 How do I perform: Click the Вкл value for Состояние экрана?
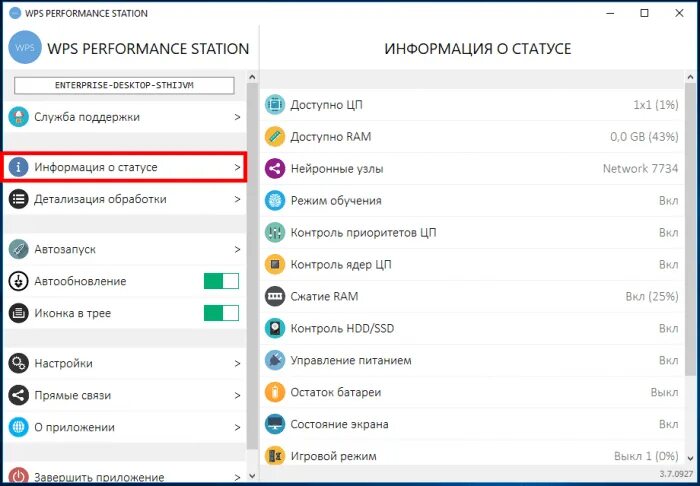click(669, 424)
